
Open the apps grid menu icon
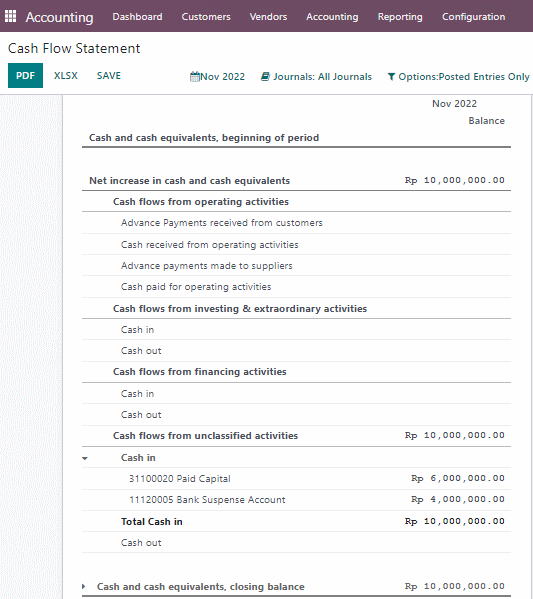pos(10,16)
